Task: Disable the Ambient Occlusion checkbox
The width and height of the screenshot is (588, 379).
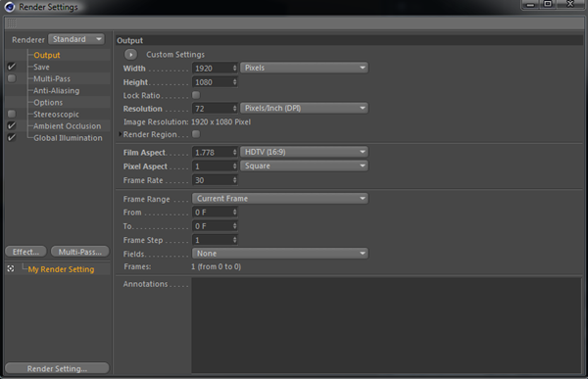Action: point(12,125)
